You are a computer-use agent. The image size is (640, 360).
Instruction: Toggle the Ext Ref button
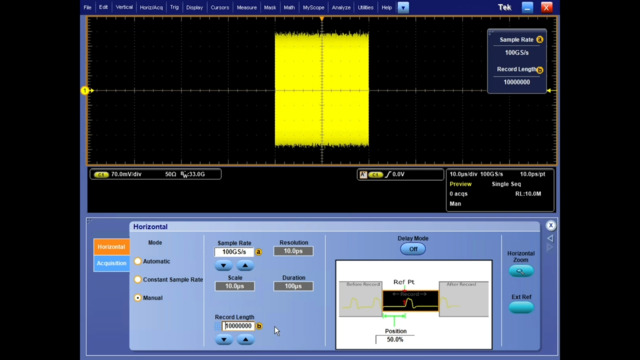(x=521, y=307)
